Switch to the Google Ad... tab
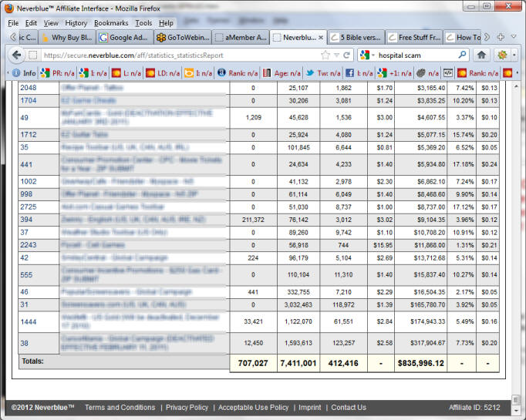Viewport: 526px width, 420px height. click(x=125, y=38)
